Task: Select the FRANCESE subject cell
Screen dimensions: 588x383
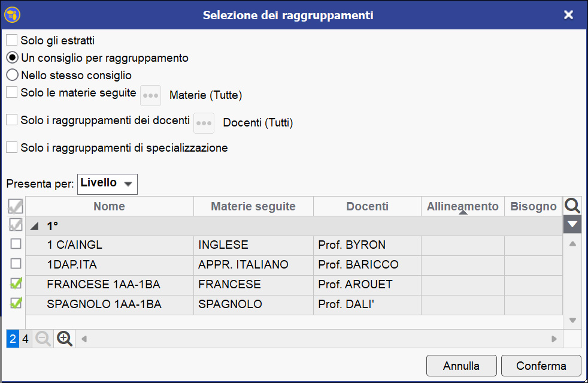Action: [x=253, y=284]
